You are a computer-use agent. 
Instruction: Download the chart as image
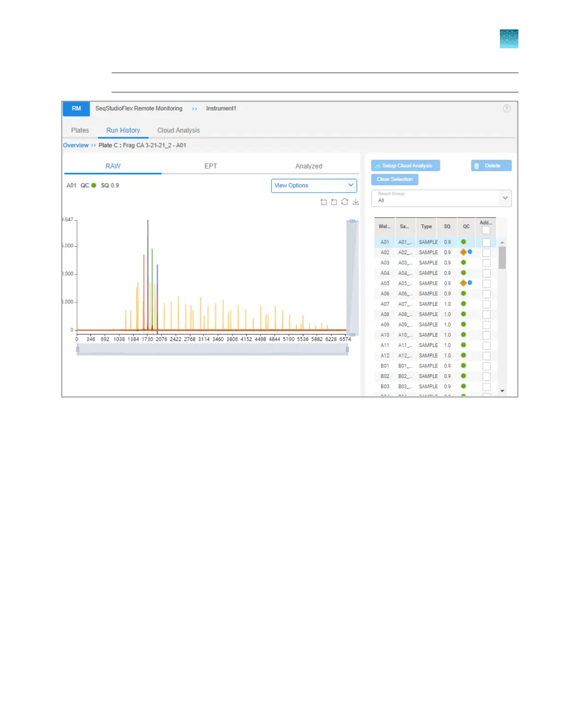pyautogui.click(x=356, y=202)
